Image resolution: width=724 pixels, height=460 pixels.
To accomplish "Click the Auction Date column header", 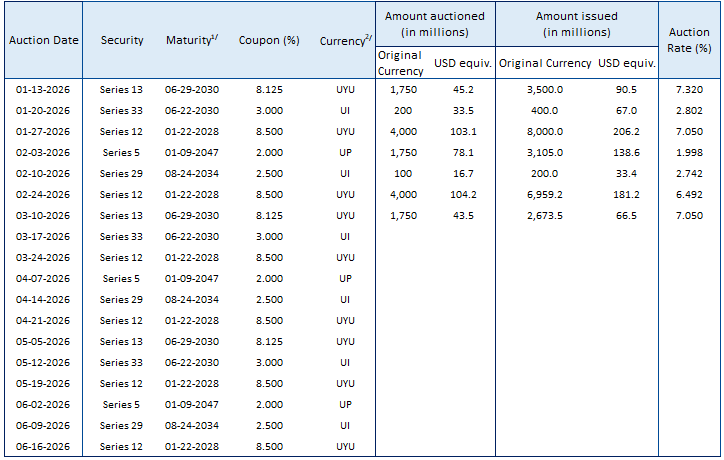I will point(43,40).
